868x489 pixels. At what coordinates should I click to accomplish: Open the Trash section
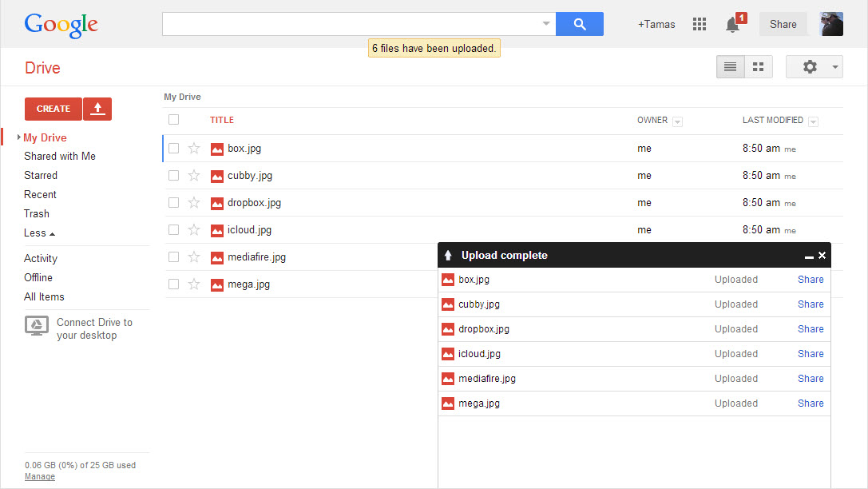37,214
